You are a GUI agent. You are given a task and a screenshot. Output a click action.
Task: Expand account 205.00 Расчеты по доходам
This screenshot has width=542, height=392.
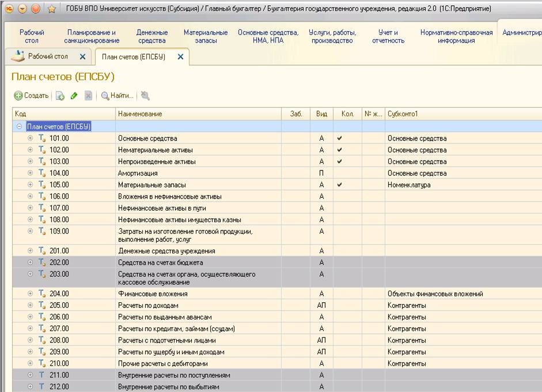click(30, 305)
